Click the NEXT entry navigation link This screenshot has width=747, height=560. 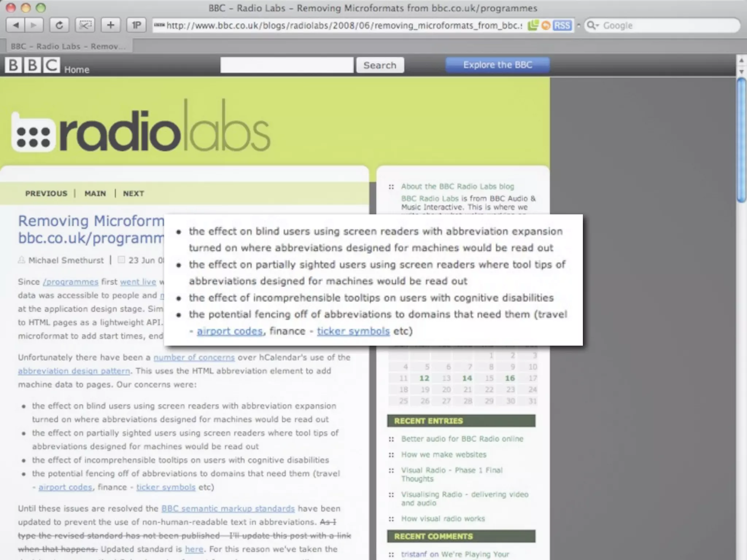(x=133, y=194)
